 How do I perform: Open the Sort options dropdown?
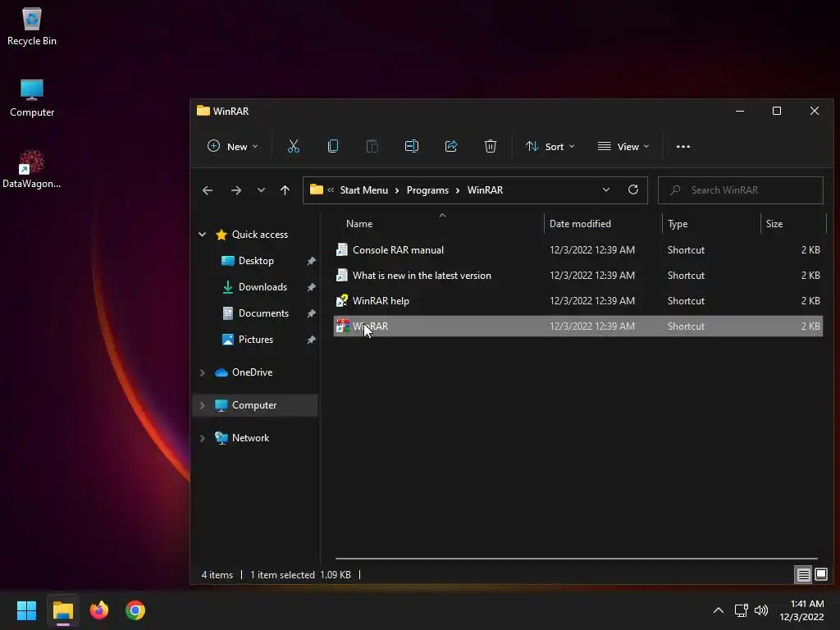coord(550,146)
